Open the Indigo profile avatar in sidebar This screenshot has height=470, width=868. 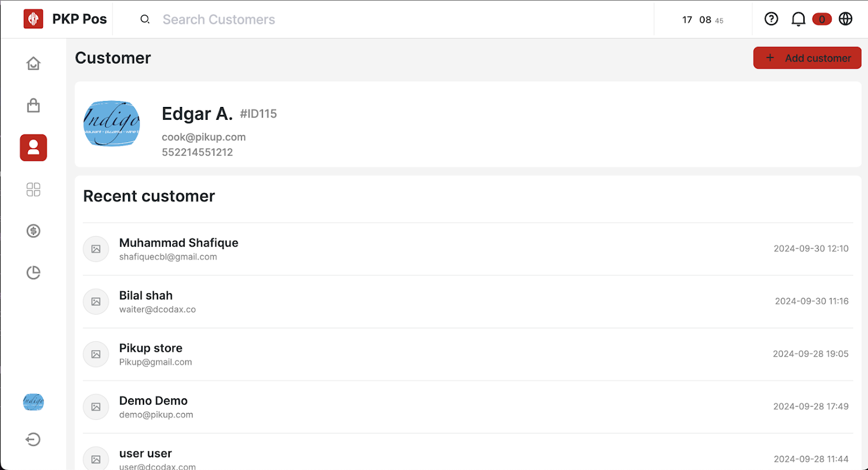[33, 402]
